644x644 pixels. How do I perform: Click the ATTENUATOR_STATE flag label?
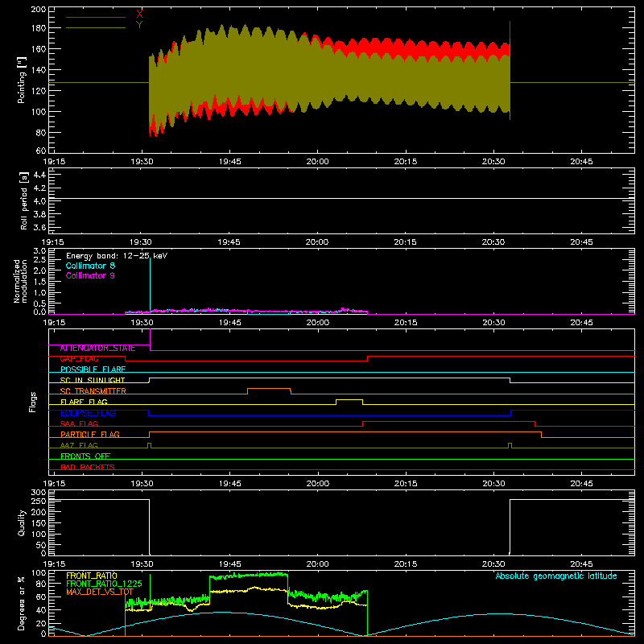coord(97,348)
